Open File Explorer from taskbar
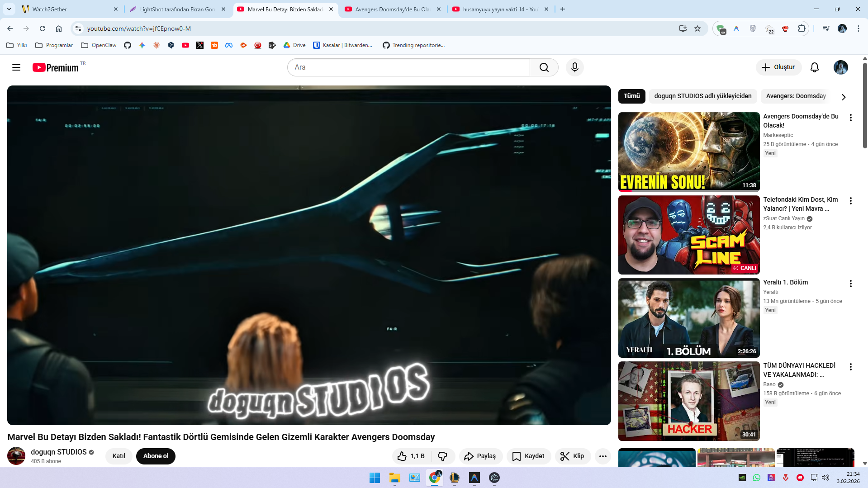Screen dimensions: 868x488 click(x=395, y=478)
